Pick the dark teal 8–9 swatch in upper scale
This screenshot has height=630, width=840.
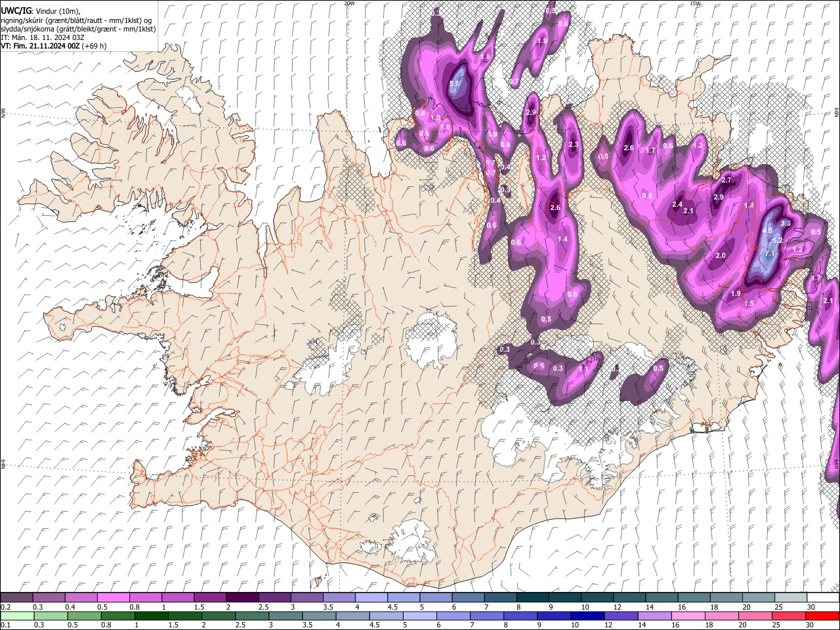click(x=533, y=597)
